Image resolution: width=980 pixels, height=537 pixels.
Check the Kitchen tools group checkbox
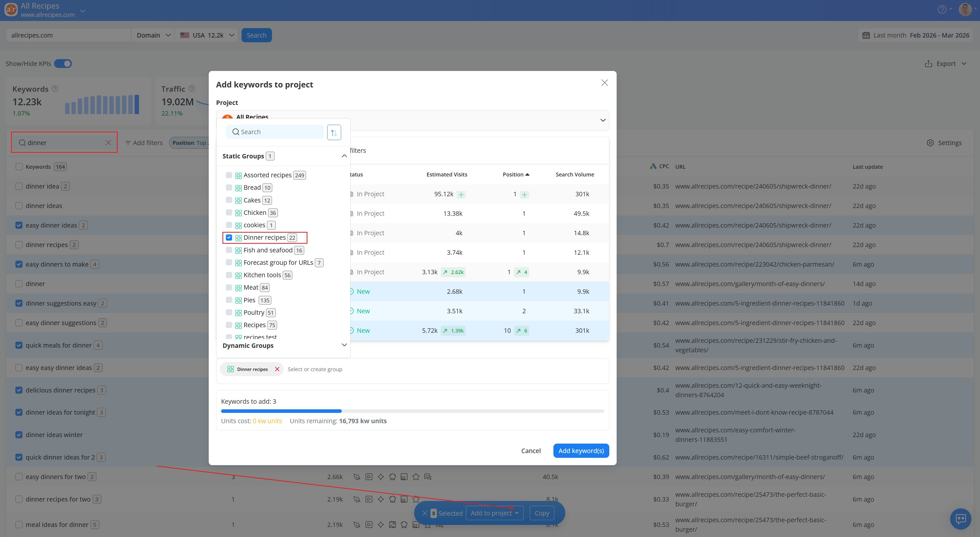(x=229, y=275)
